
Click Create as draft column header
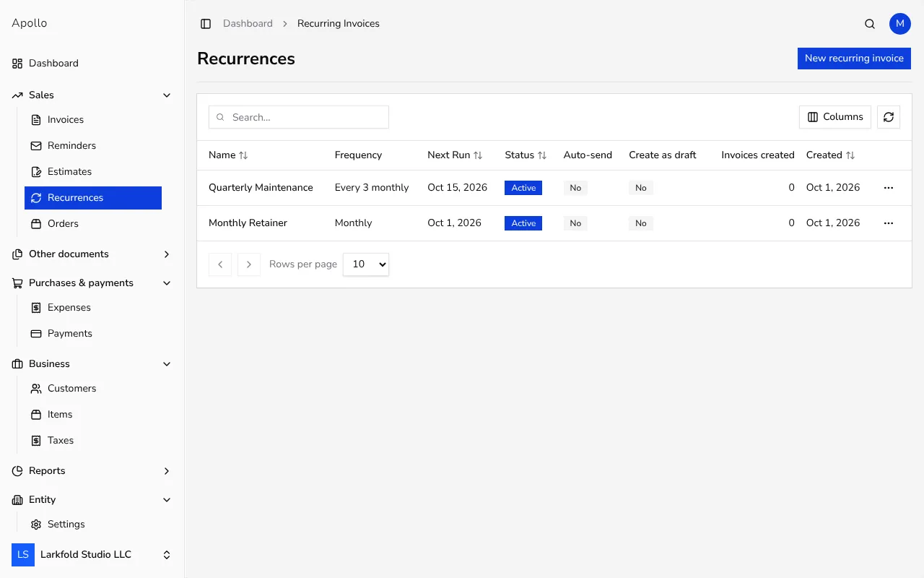click(663, 155)
